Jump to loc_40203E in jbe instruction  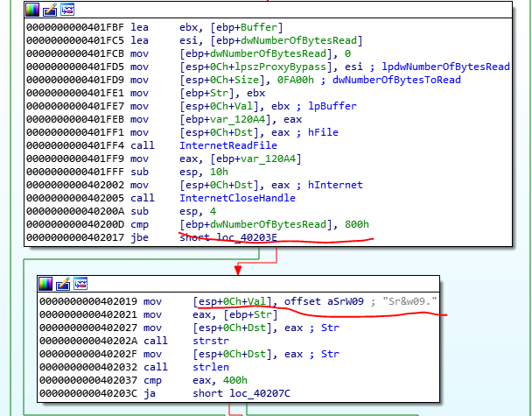pos(247,237)
